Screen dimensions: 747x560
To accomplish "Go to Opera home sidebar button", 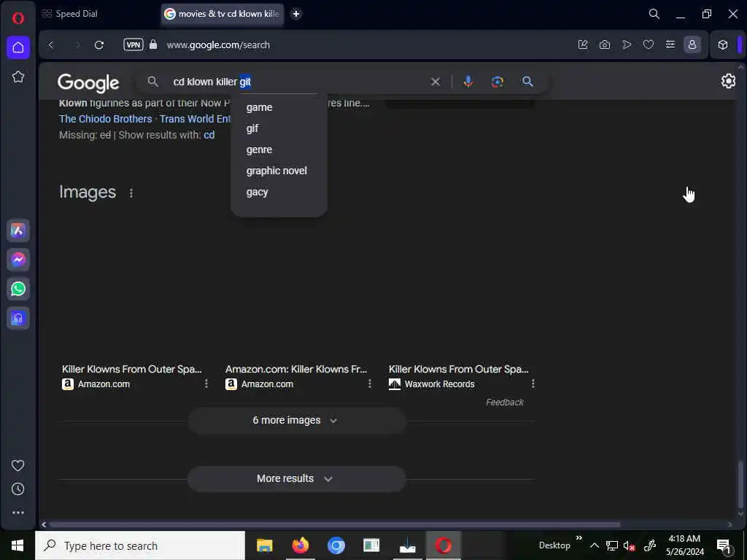I will tap(18, 47).
